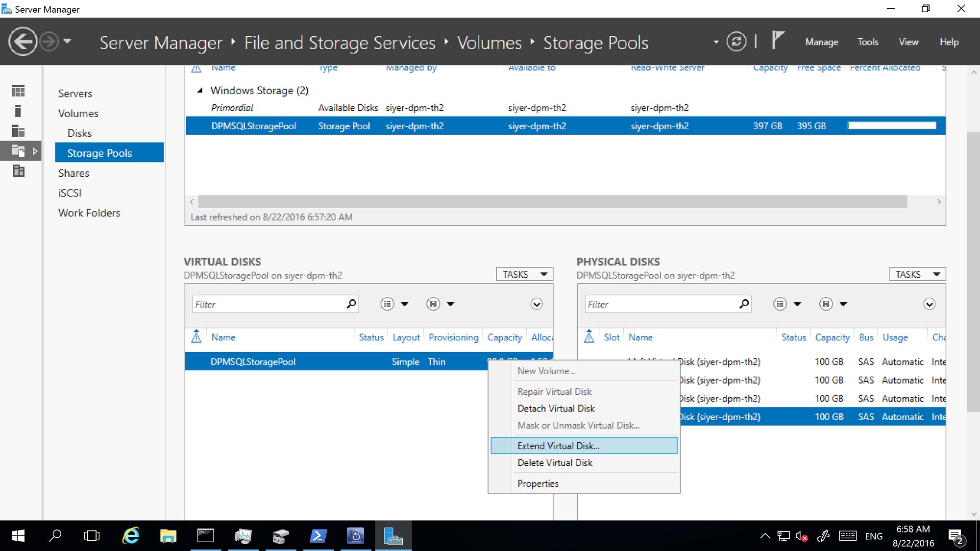Select Extend Virtual Disk from context menu
The image size is (980, 551).
pos(559,445)
